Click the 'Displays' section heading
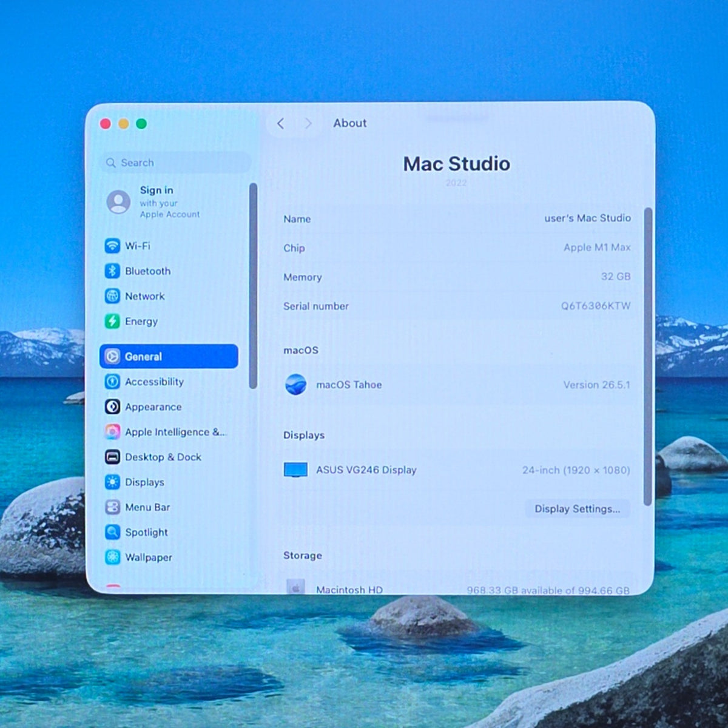This screenshot has width=728, height=728. (x=304, y=435)
